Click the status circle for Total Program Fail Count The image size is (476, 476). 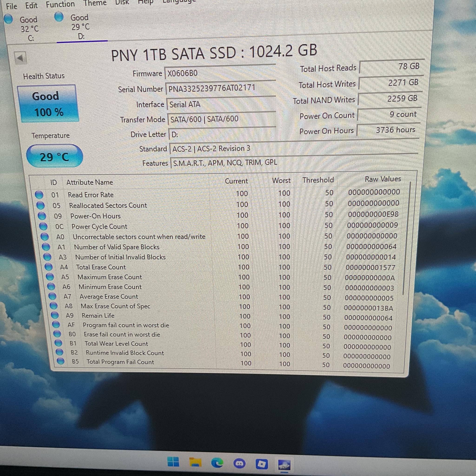(x=61, y=361)
